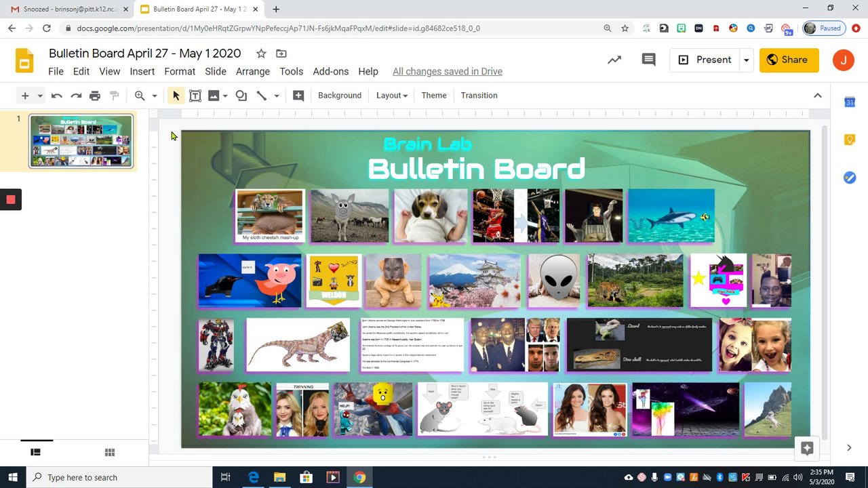This screenshot has height=488, width=868.
Task: Switch to filmstrip view
Action: click(x=36, y=452)
